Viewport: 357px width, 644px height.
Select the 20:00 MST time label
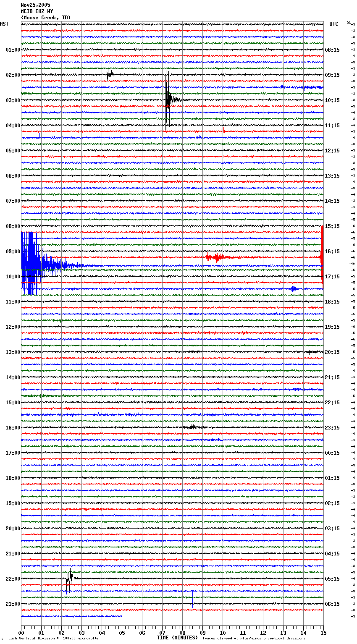[x=13, y=529]
